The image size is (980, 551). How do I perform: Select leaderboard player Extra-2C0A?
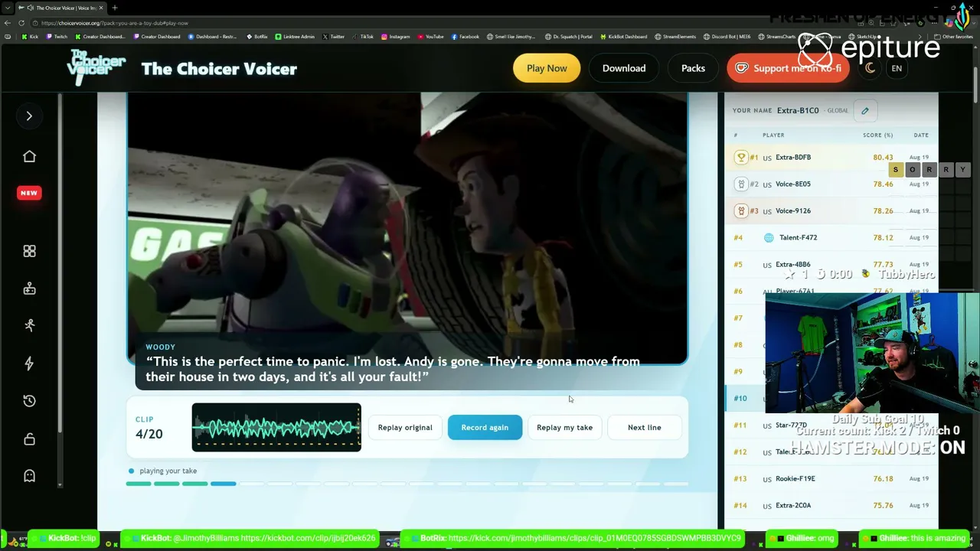point(793,506)
